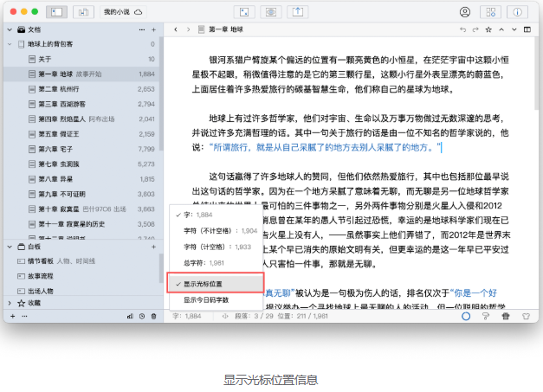Open the trash bin icon
This screenshot has width=543, height=392.
coord(154,316)
